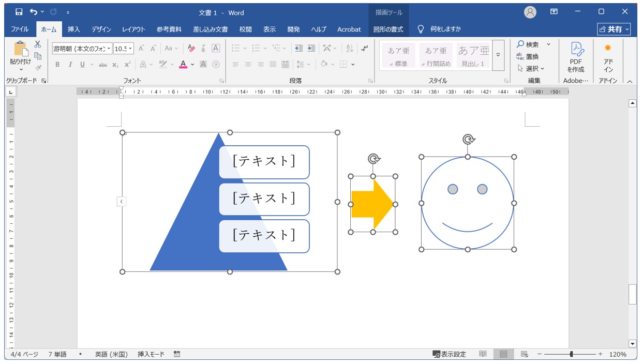Screen dimensions: 642x364
Task: Open the 図形の書式 tab
Action: point(388,29)
